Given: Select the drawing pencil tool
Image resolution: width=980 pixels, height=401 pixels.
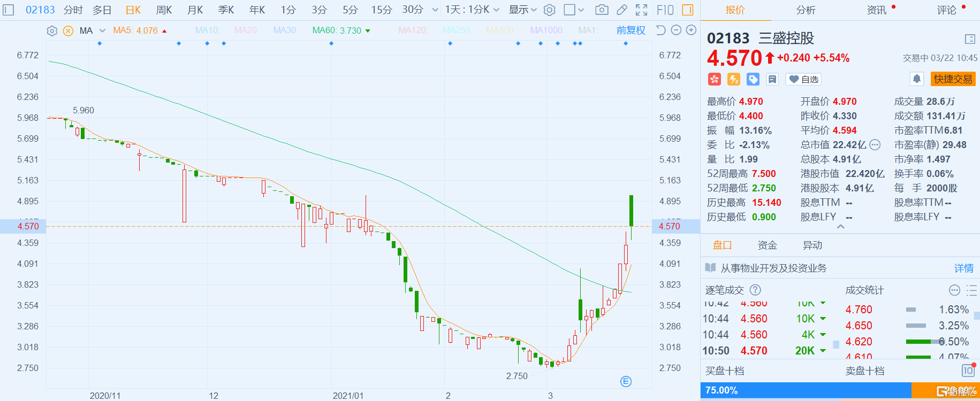Looking at the screenshot, I should click(621, 10).
